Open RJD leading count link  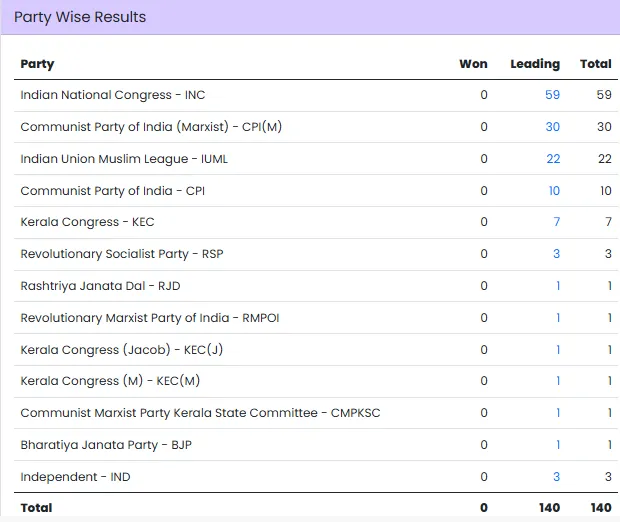pos(558,286)
